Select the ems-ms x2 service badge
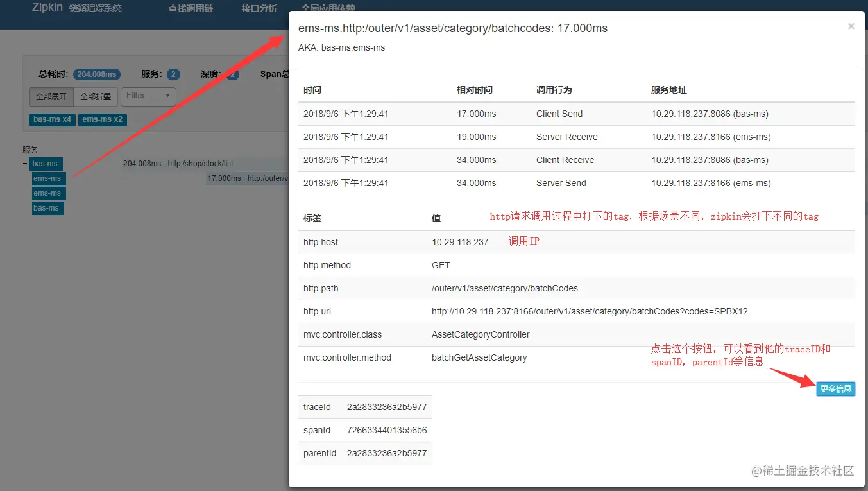 [x=102, y=119]
